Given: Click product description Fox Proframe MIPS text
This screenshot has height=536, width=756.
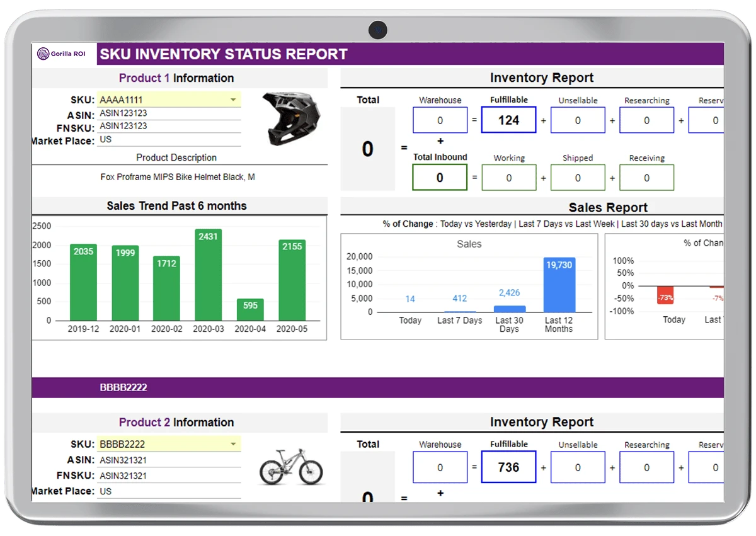Looking at the screenshot, I should click(178, 177).
